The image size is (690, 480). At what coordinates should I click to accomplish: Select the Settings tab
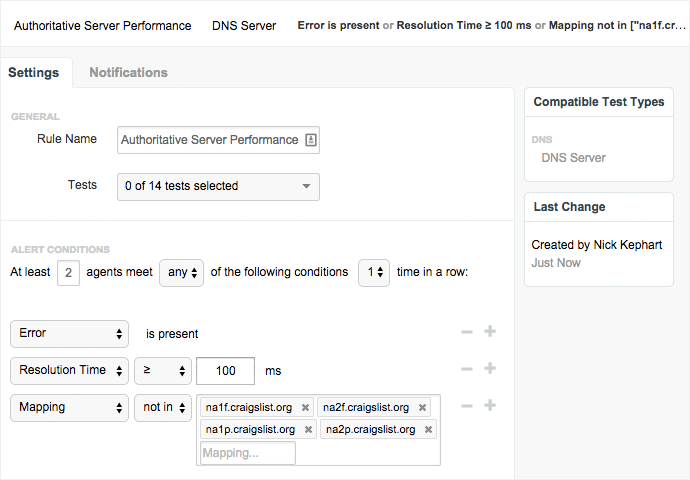coord(33,73)
